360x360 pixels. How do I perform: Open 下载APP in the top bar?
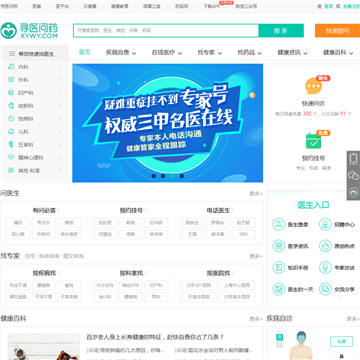click(212, 6)
